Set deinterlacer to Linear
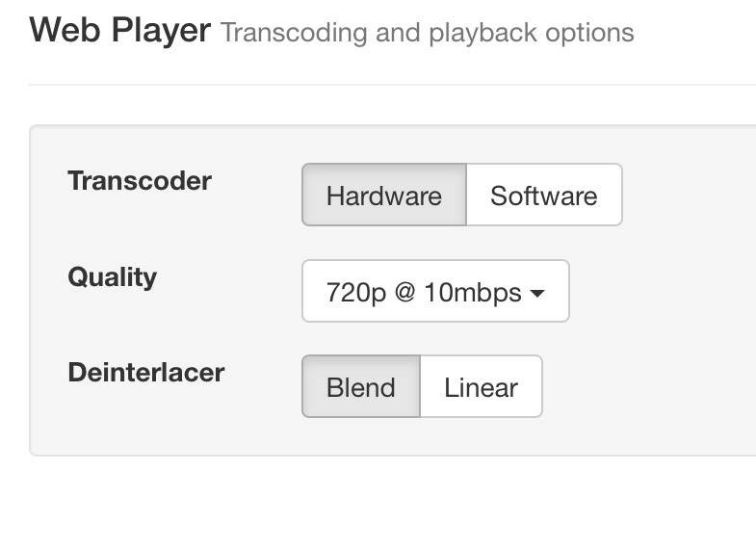This screenshot has height=549, width=756. coord(481,387)
